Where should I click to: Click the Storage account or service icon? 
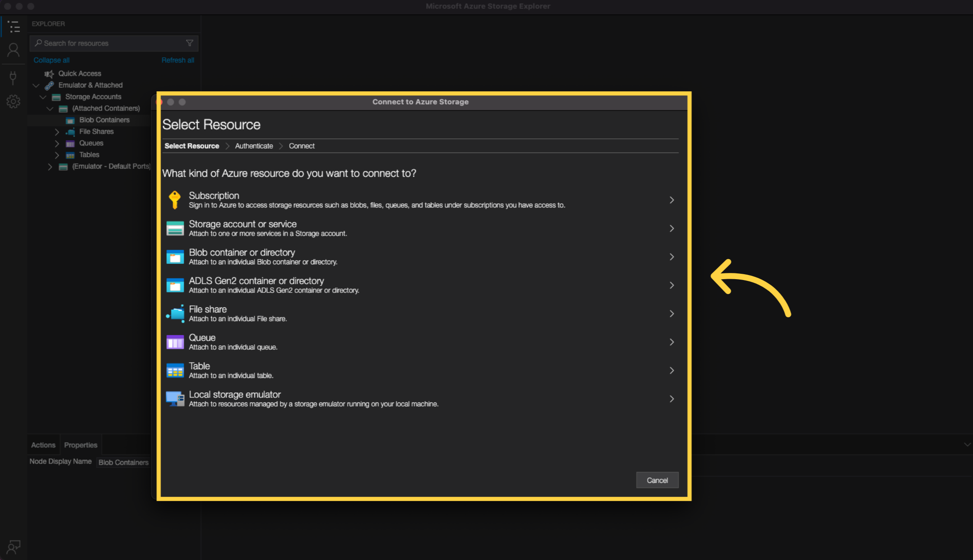coord(175,228)
